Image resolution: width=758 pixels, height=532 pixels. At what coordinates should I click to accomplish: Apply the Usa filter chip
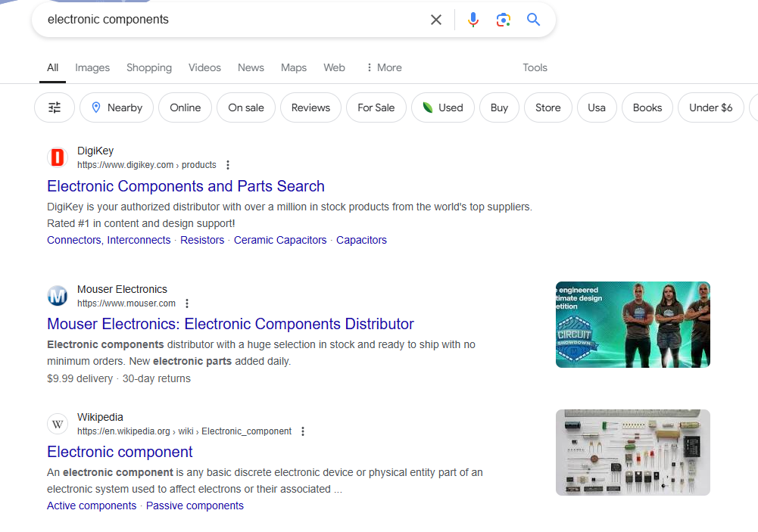pos(597,107)
